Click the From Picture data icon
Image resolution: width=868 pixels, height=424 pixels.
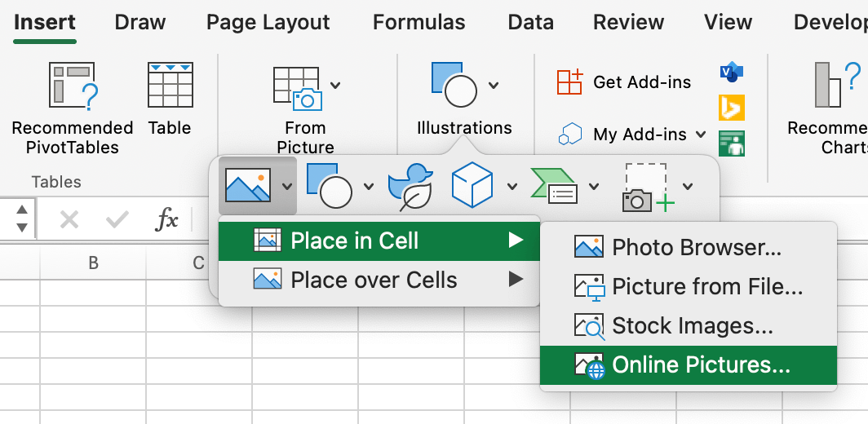click(x=297, y=88)
